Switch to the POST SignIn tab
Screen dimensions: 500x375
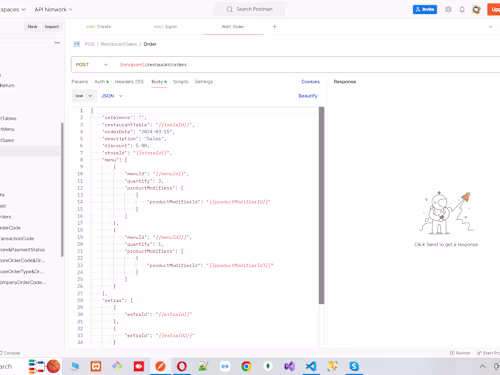(166, 27)
